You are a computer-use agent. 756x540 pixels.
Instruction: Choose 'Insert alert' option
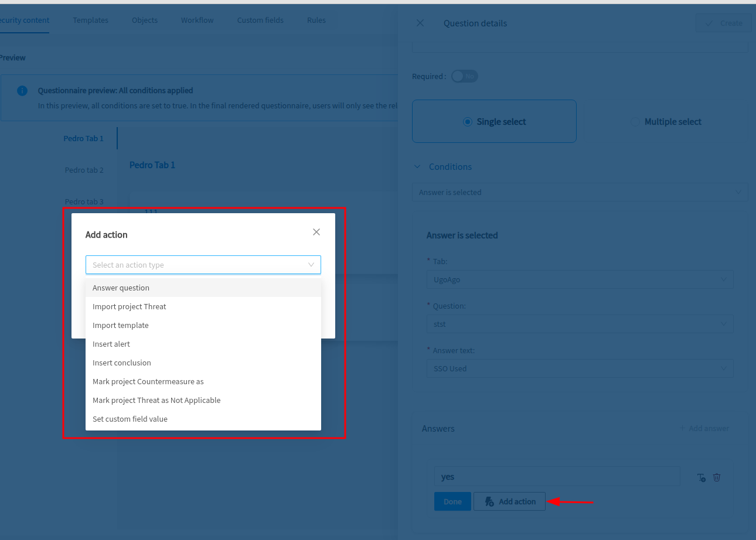coord(203,344)
